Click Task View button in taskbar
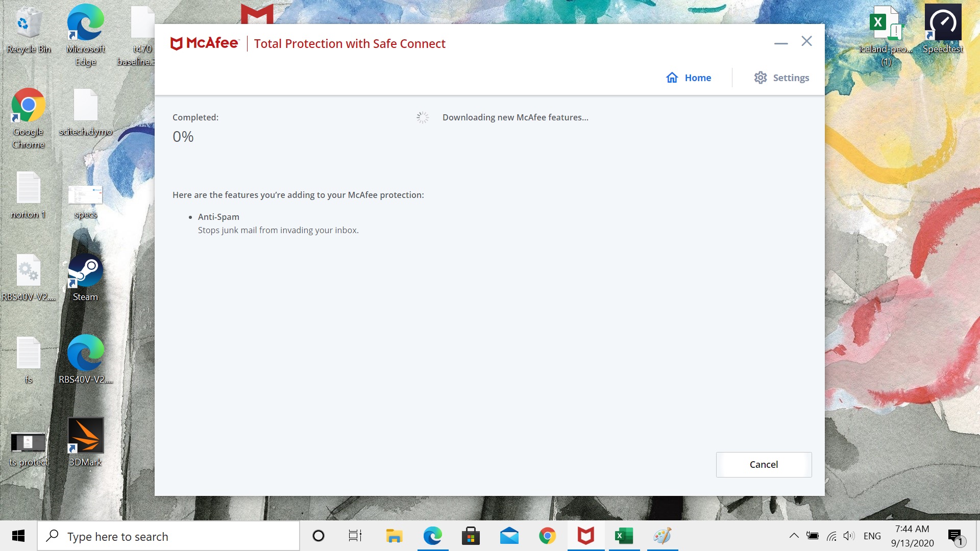The width and height of the screenshot is (980, 551). pos(355,536)
